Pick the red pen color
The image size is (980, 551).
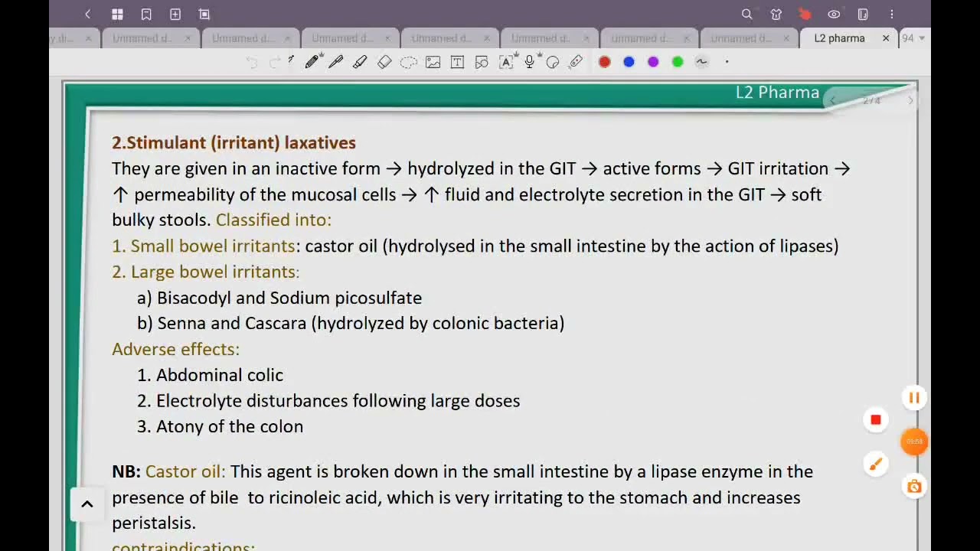pos(605,62)
